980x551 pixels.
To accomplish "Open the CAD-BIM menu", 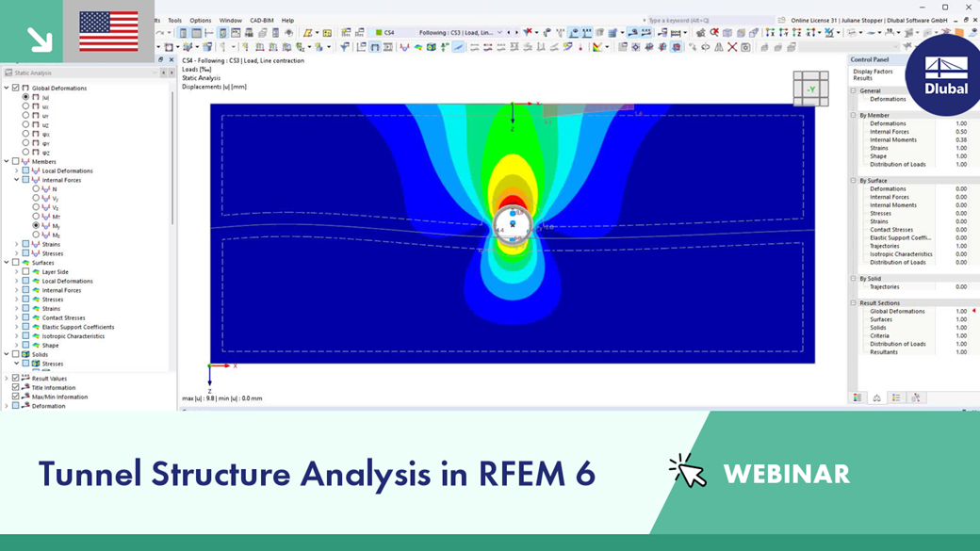I will coord(261,20).
